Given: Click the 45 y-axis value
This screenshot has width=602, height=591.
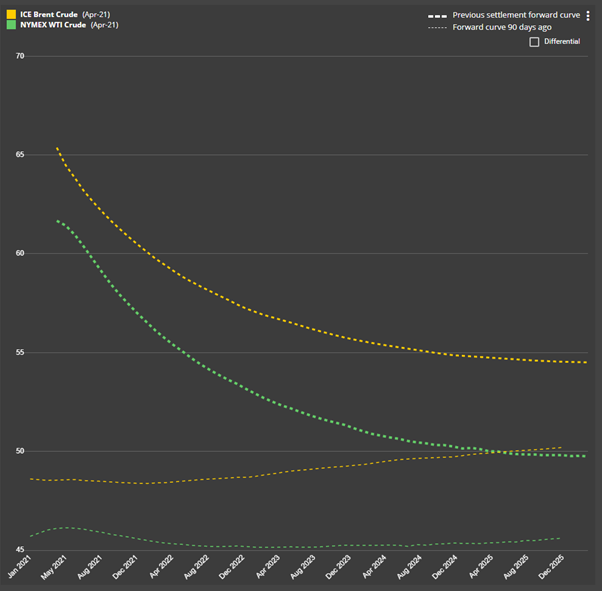Looking at the screenshot, I should pos(20,550).
